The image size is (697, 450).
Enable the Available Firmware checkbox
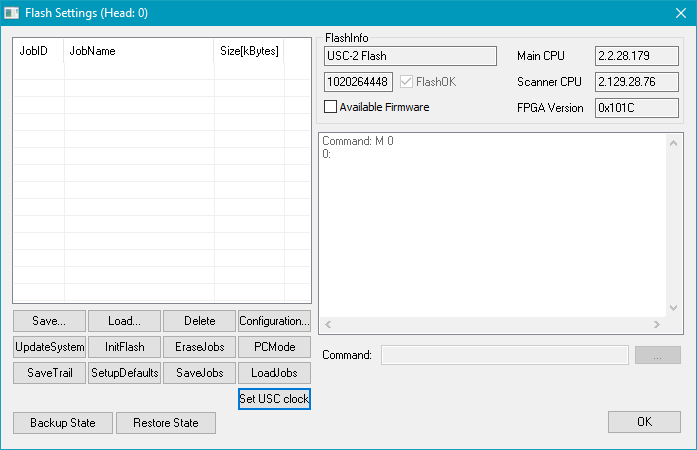coord(331,106)
